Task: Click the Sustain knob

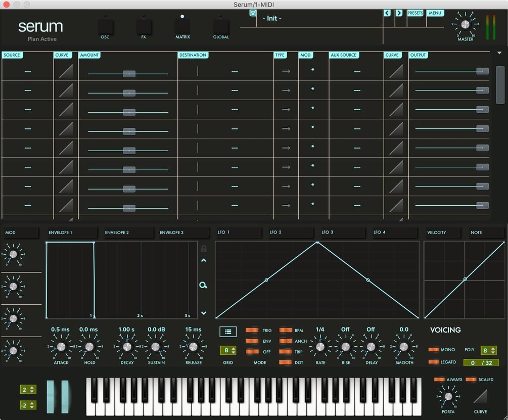Action: [x=156, y=347]
